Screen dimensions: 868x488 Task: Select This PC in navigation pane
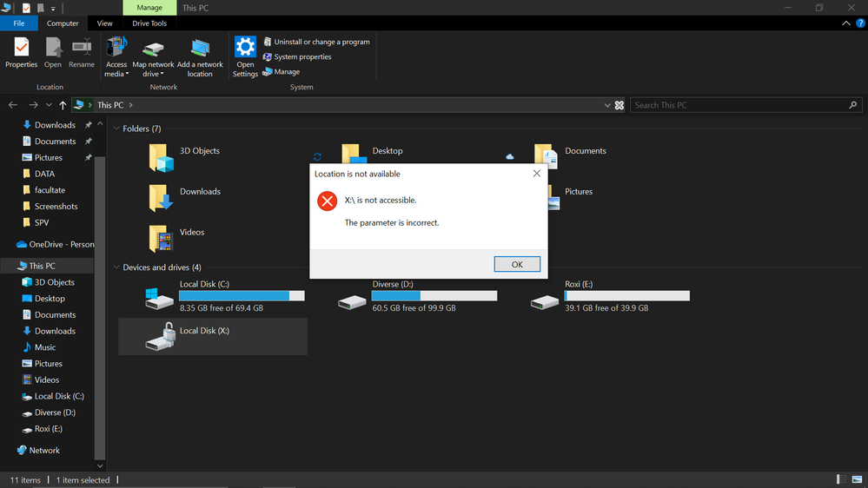[42, 266]
